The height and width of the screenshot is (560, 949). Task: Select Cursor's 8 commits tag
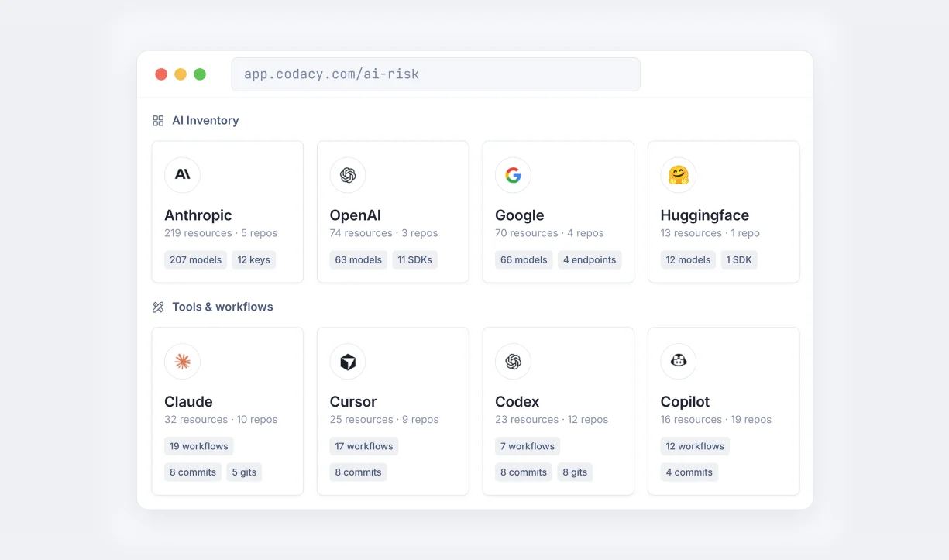coord(359,472)
